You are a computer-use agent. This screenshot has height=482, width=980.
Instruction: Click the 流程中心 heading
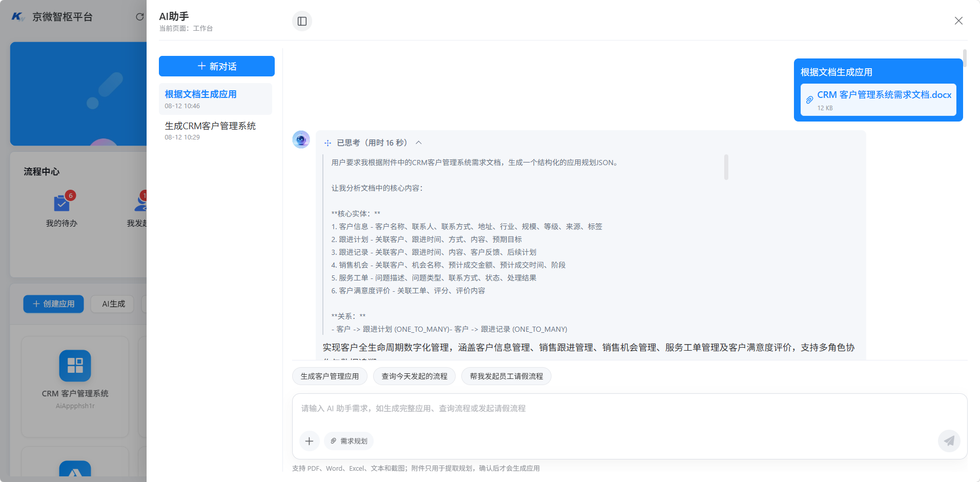[42, 172]
